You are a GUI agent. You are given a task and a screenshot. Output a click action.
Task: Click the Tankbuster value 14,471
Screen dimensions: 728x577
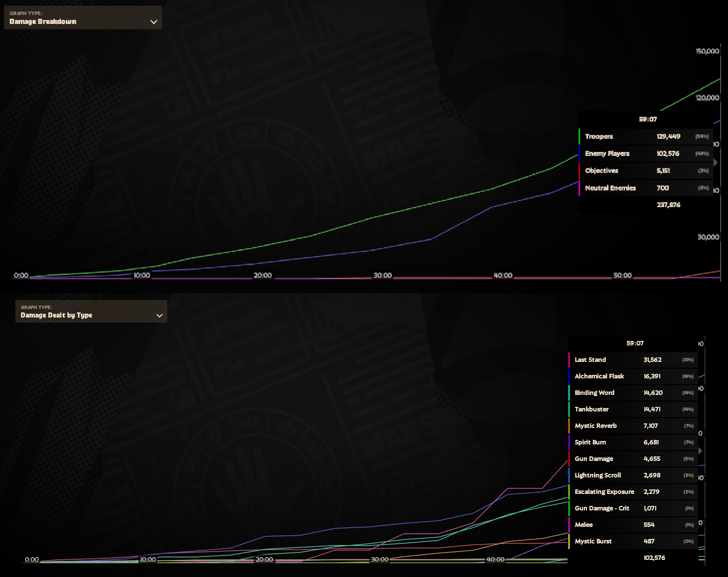click(x=652, y=409)
